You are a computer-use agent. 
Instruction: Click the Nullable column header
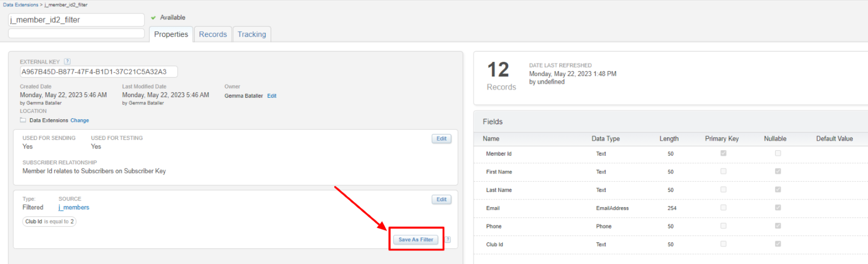click(x=775, y=139)
